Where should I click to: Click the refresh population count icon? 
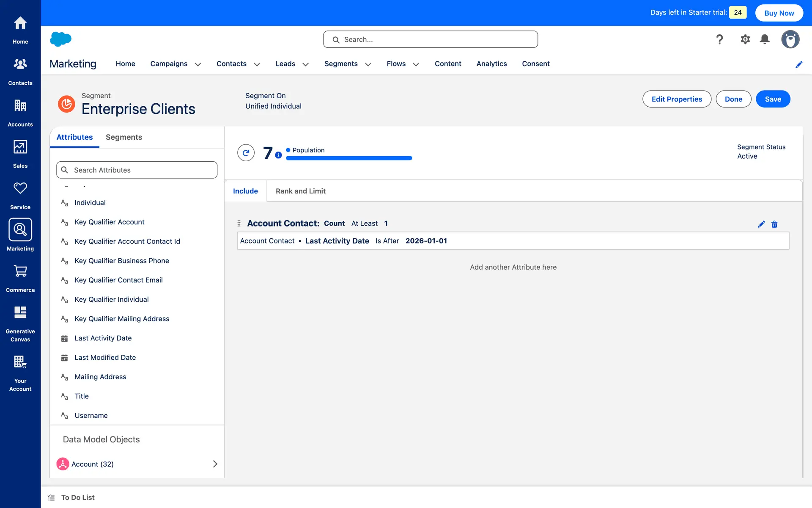click(246, 153)
